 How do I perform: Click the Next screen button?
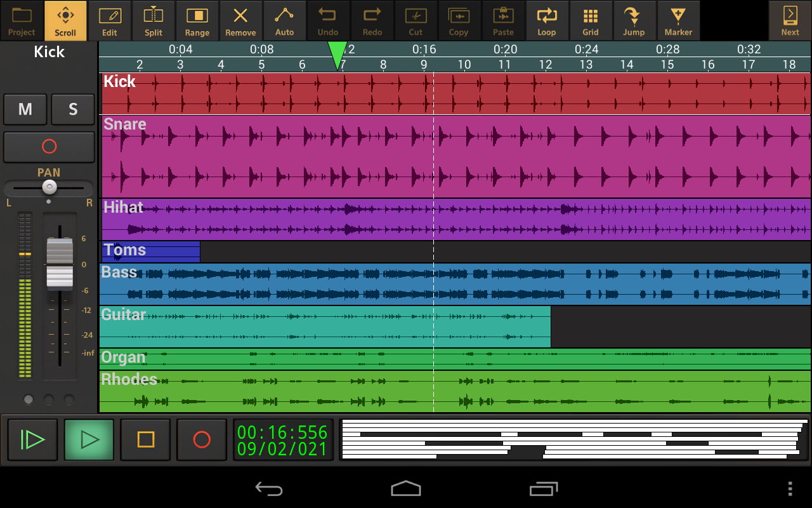[x=790, y=20]
